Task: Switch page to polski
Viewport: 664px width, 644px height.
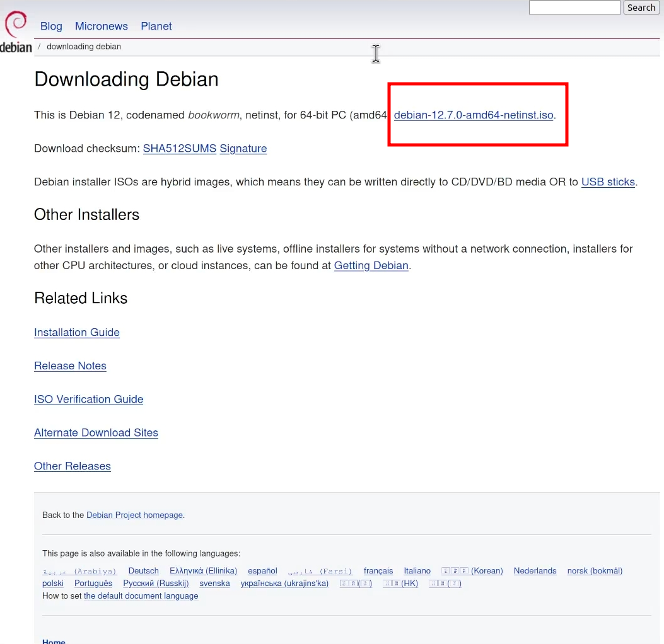Action: [53, 584]
